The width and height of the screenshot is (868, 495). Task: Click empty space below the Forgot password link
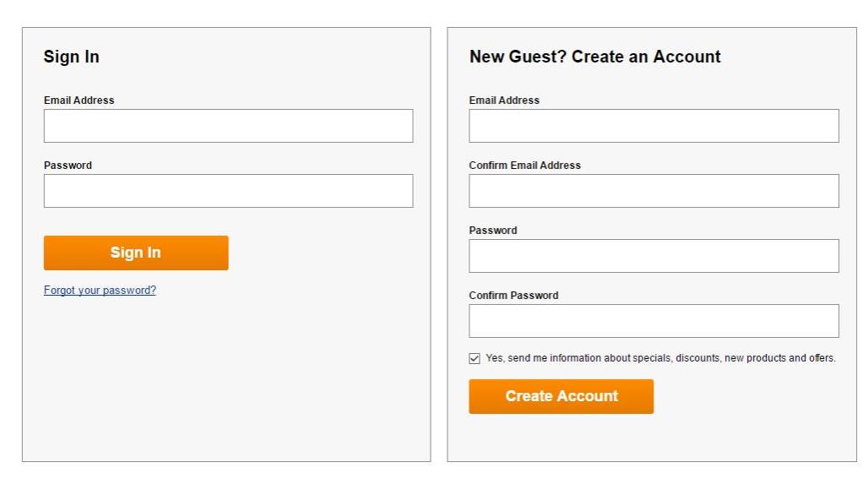pos(226,380)
